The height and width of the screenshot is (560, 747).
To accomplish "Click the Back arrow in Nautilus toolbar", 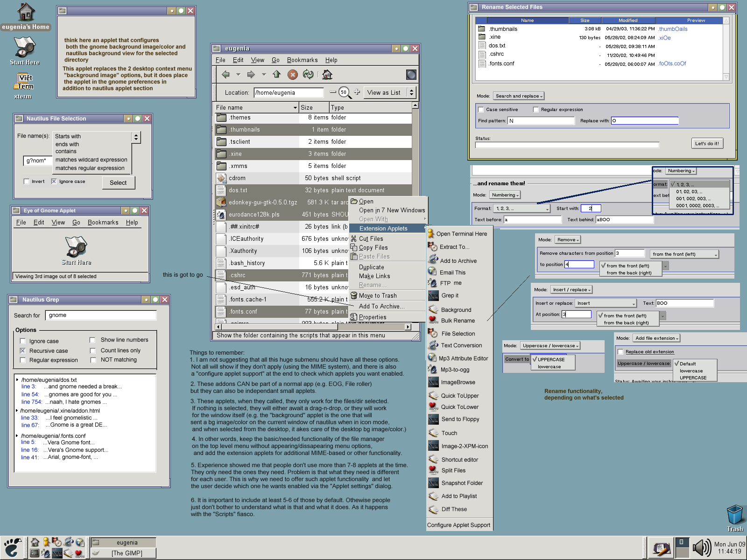I will (x=226, y=74).
